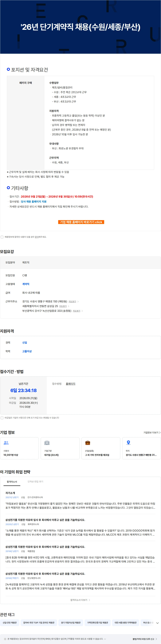The height and width of the screenshot is (644, 161).
Task: Open 지도보기 for 경기도 수원시 영통구 address
Action: pos(73,301)
